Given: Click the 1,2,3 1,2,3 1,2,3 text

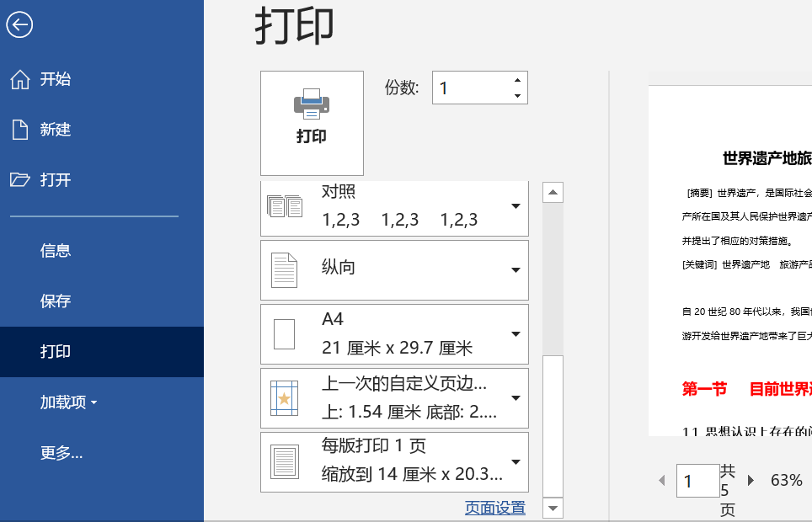Looking at the screenshot, I should click(x=400, y=220).
